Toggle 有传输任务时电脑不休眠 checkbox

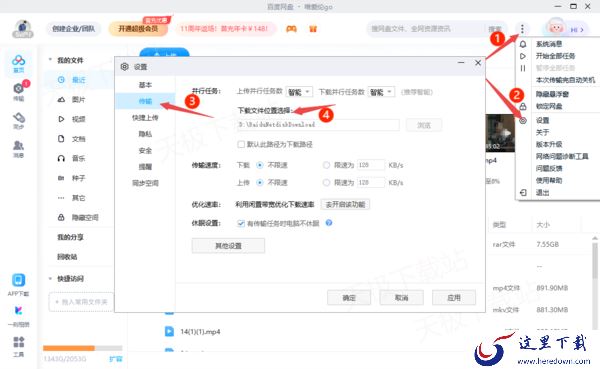241,223
